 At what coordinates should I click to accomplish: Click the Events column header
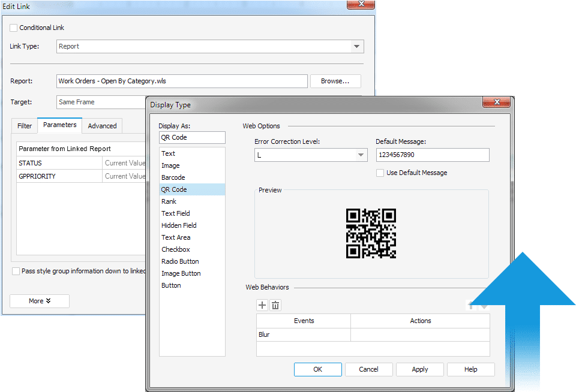tap(304, 321)
